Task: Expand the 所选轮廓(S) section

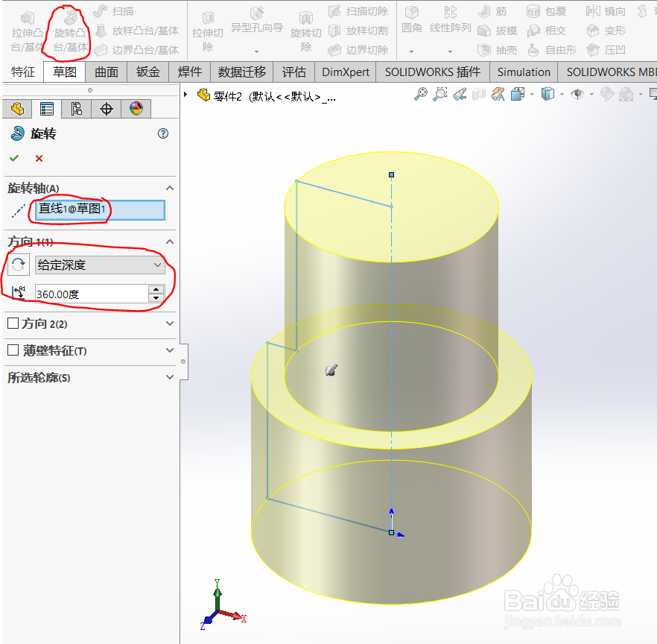Action: 170,377
